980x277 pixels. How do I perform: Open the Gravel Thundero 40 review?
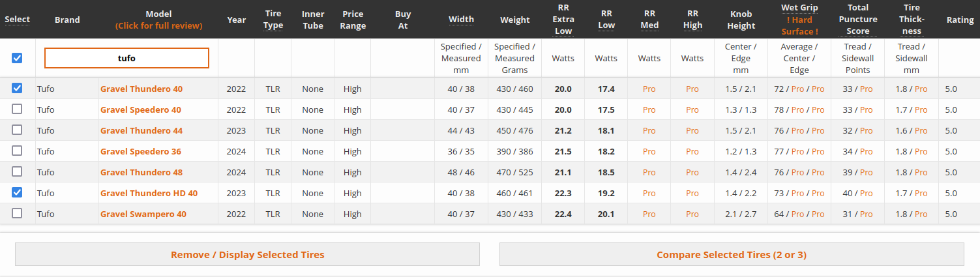tap(141, 89)
